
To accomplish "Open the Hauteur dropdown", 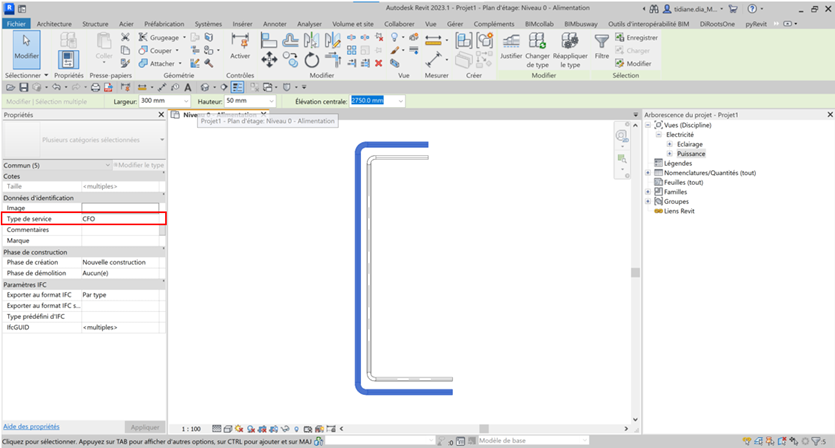I will tap(270, 101).
